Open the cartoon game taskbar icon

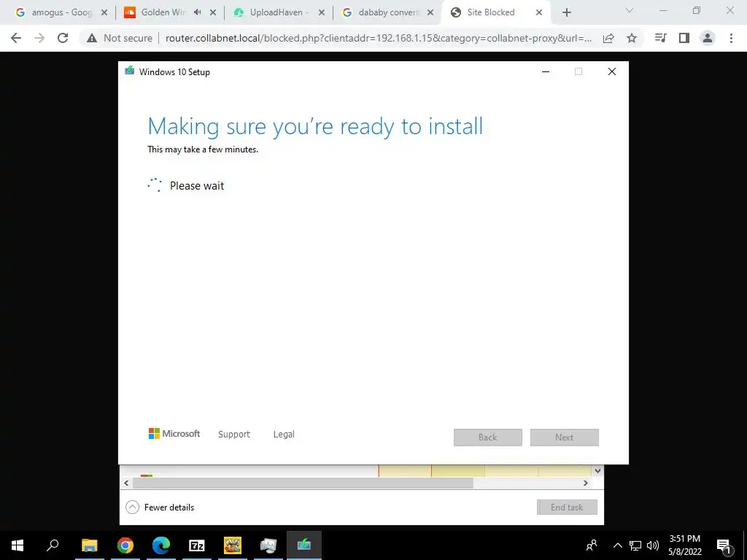click(x=233, y=545)
